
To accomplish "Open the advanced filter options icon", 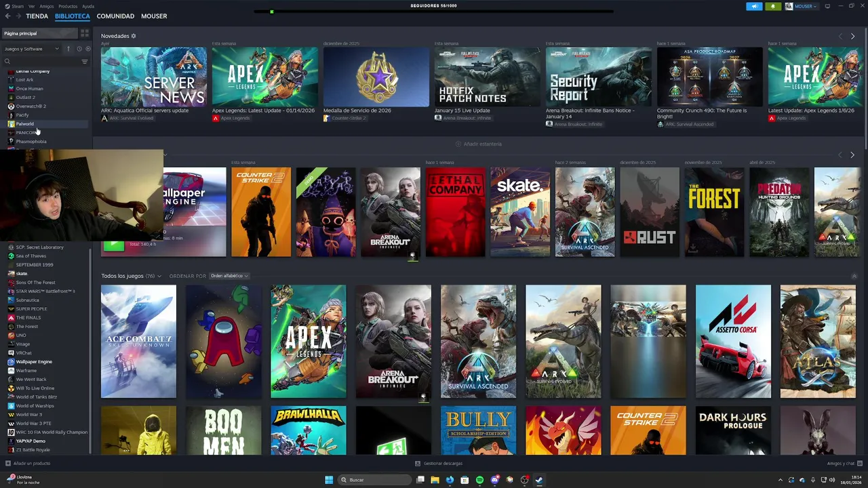I will point(85,62).
